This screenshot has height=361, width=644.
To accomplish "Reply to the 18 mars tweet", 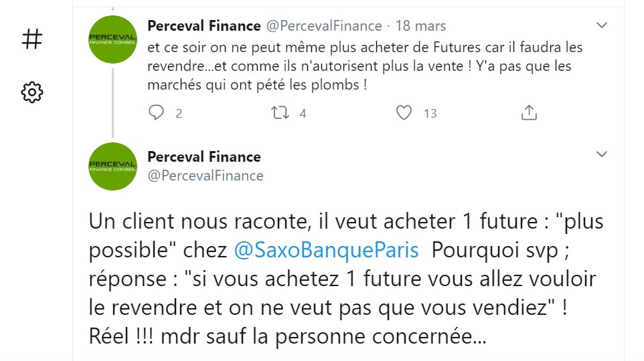I will [157, 112].
